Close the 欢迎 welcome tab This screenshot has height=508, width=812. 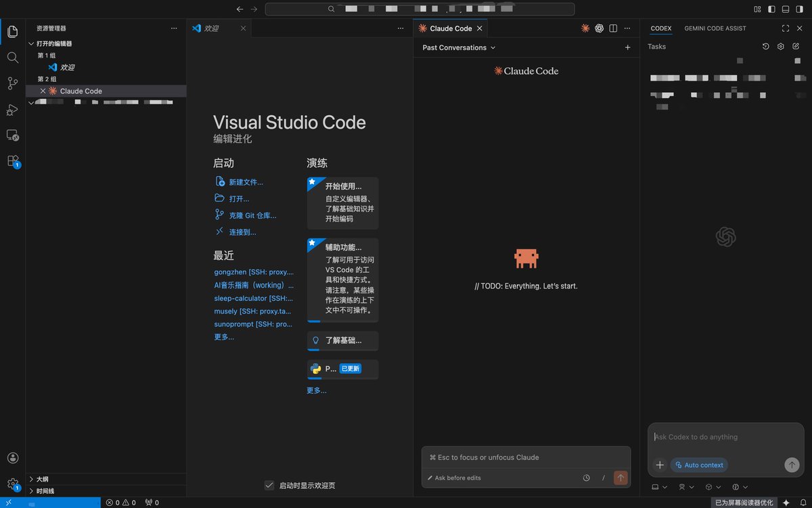(x=244, y=28)
